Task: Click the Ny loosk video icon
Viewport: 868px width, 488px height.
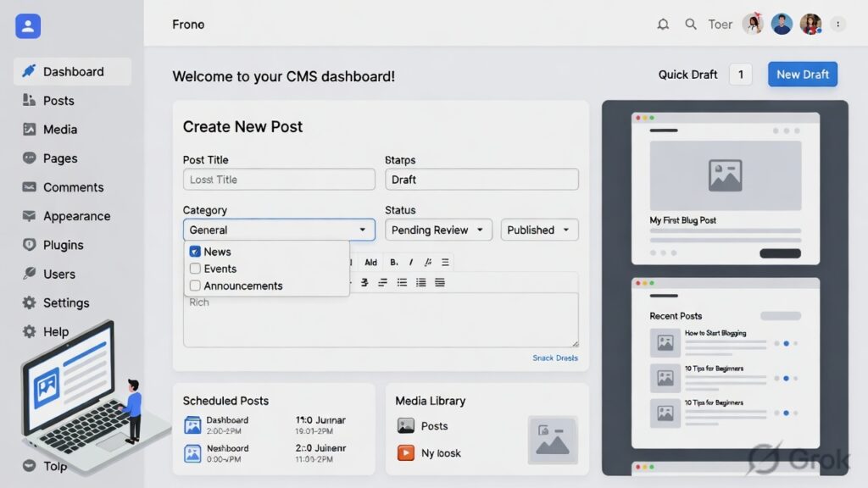Action: coord(406,452)
